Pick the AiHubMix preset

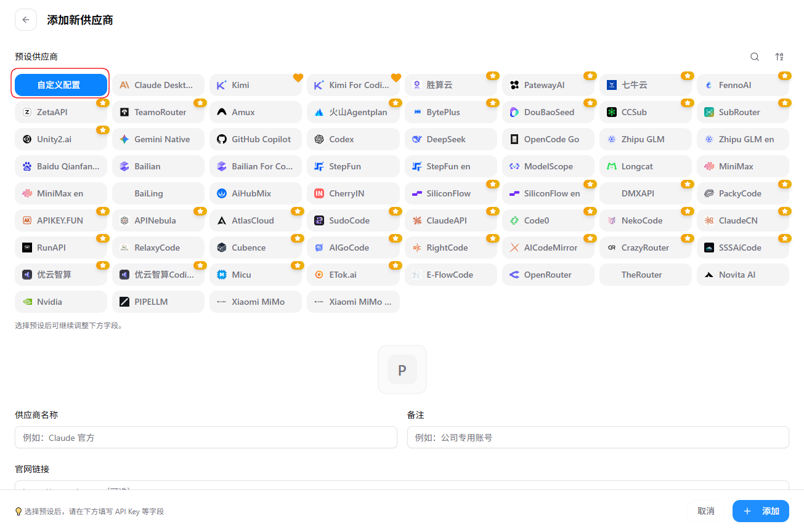click(256, 193)
